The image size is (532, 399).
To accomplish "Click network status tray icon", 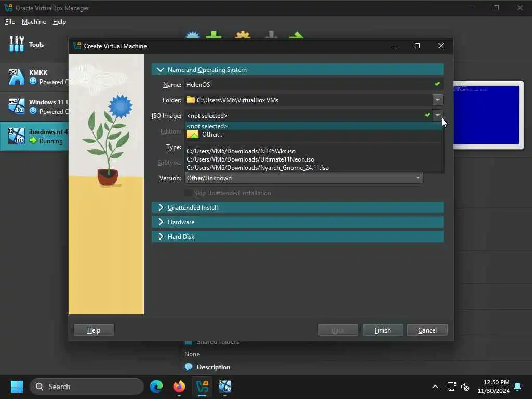I will pyautogui.click(x=451, y=387).
